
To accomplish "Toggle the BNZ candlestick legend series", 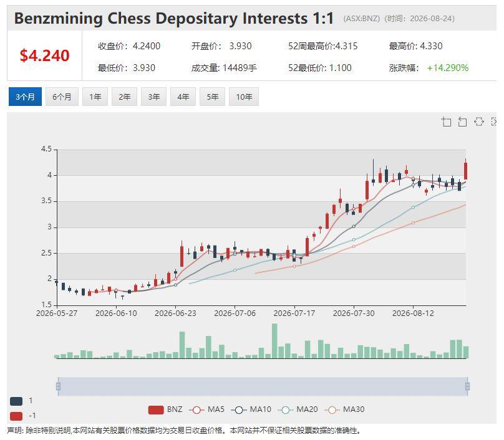I will tap(165, 409).
